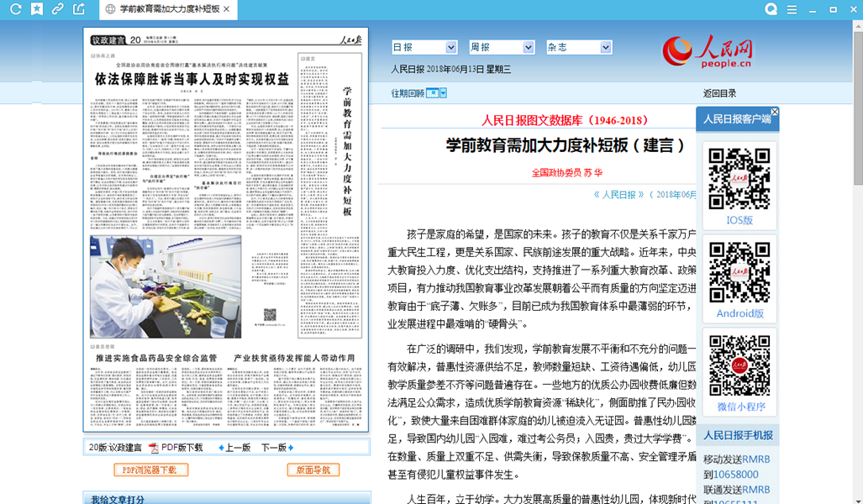Click the chat bubble icon at top right

tap(771, 9)
